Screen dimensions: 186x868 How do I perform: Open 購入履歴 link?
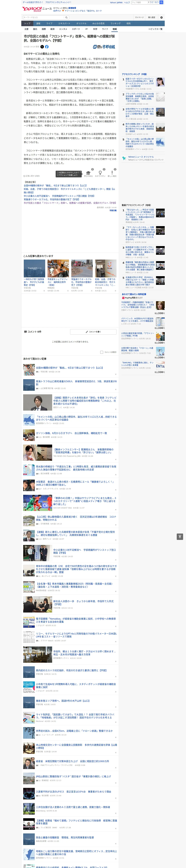click(x=152, y=18)
